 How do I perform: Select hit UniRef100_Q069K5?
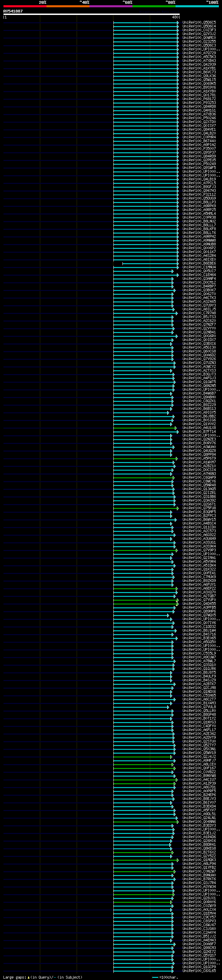(x=199, y=83)
